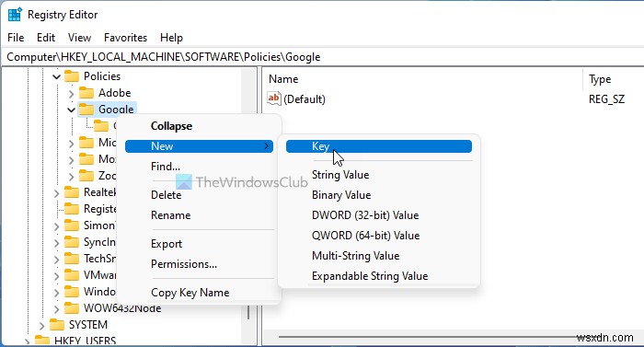Click the Registry Editor app icon

pyautogui.click(x=15, y=15)
